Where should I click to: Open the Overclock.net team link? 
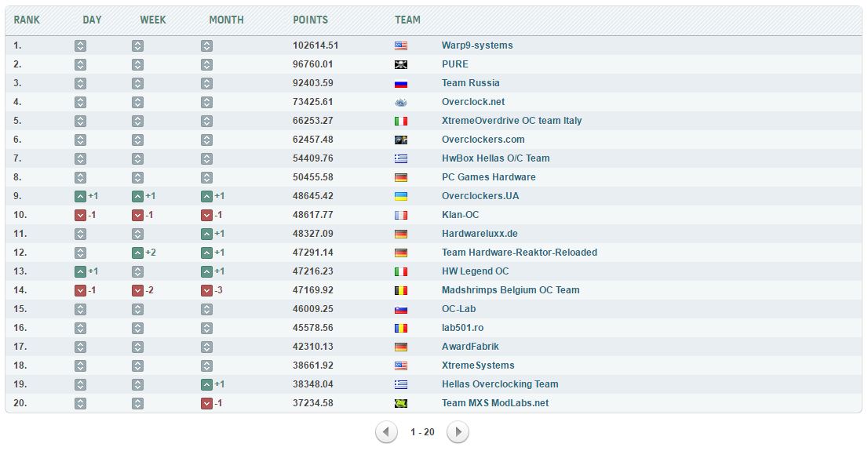click(473, 102)
